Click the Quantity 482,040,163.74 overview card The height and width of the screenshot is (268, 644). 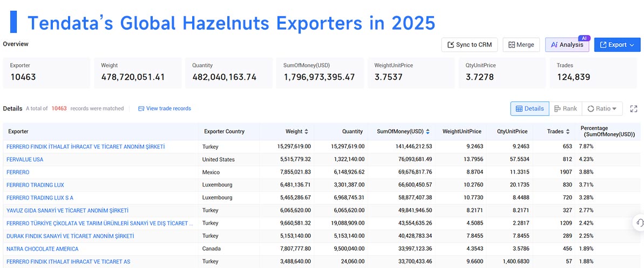click(x=229, y=73)
